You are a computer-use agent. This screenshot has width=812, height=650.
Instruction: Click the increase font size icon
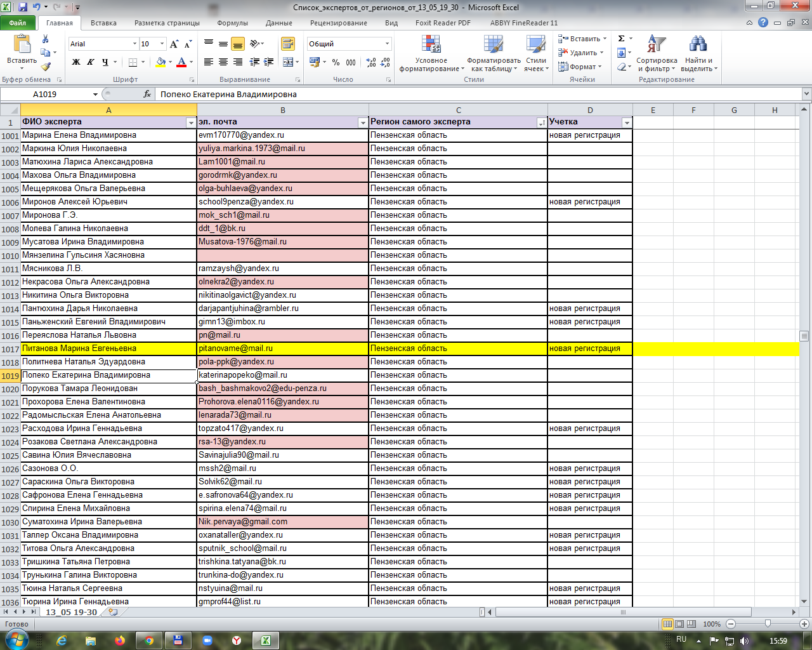[174, 44]
